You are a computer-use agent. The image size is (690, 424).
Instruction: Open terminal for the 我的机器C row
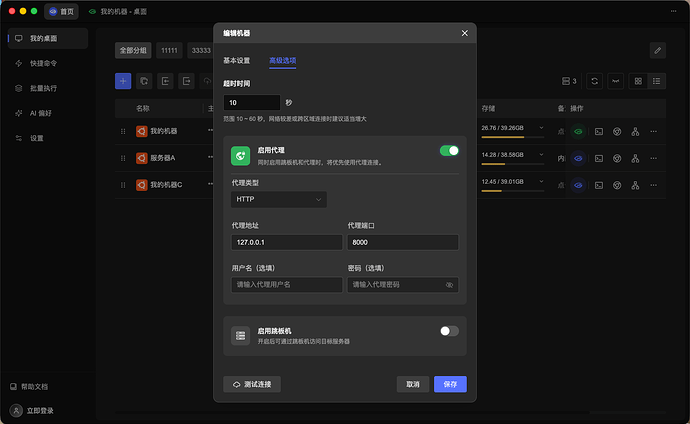pyautogui.click(x=599, y=185)
